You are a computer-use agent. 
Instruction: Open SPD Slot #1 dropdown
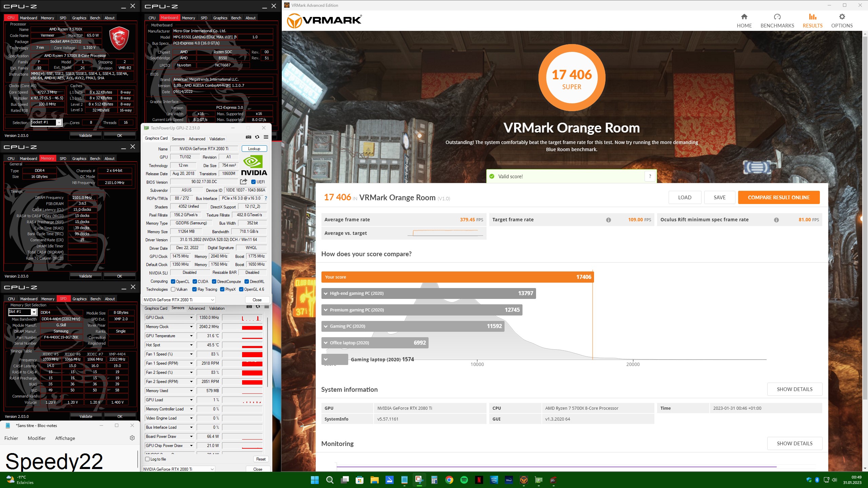pyautogui.click(x=22, y=312)
